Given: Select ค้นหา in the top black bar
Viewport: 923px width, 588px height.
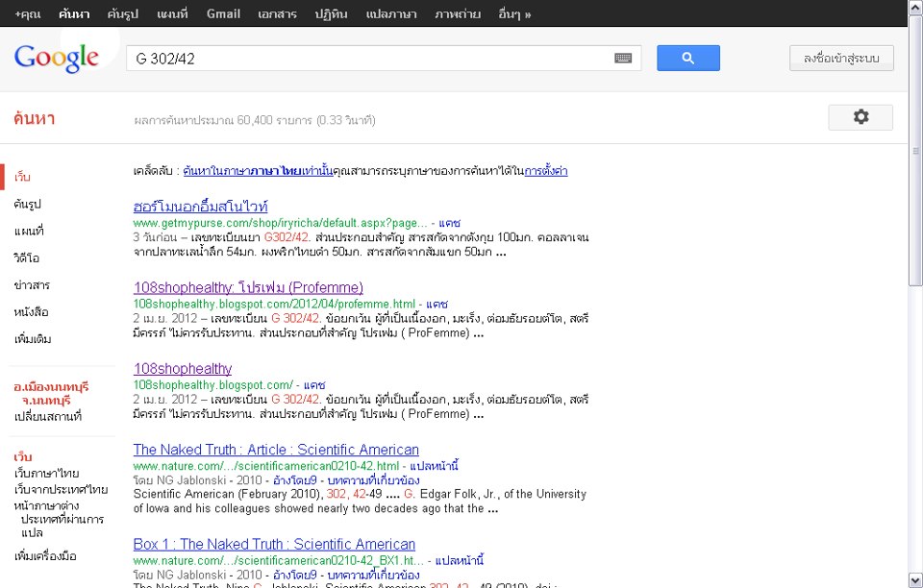Looking at the screenshot, I should pyautogui.click(x=74, y=14).
